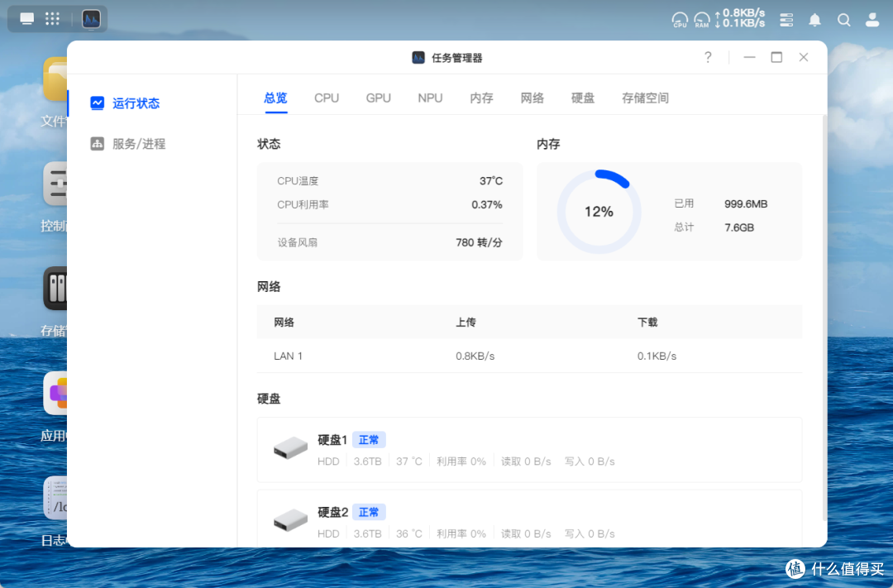
Task: Open the task list icon in top bar
Action: point(786,20)
